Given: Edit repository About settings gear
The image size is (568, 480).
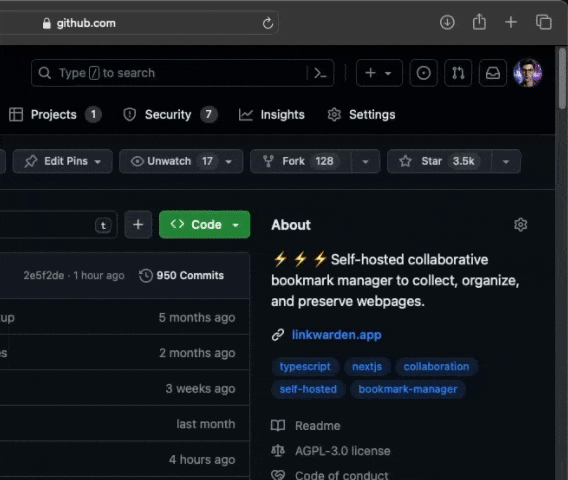Looking at the screenshot, I should click(x=521, y=225).
